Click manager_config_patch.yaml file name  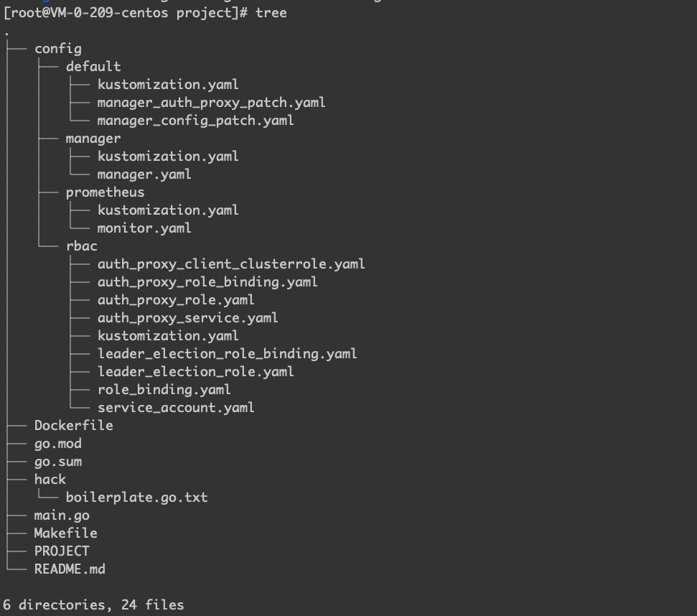click(x=195, y=121)
